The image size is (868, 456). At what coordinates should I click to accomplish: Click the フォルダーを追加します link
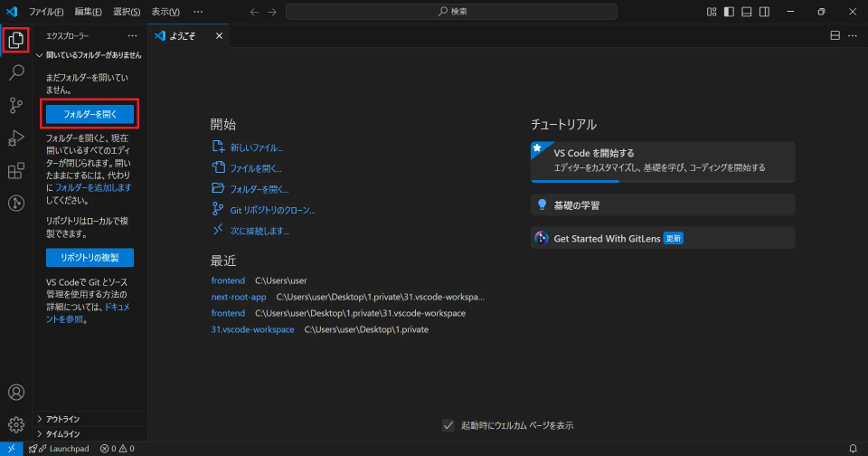(x=93, y=188)
